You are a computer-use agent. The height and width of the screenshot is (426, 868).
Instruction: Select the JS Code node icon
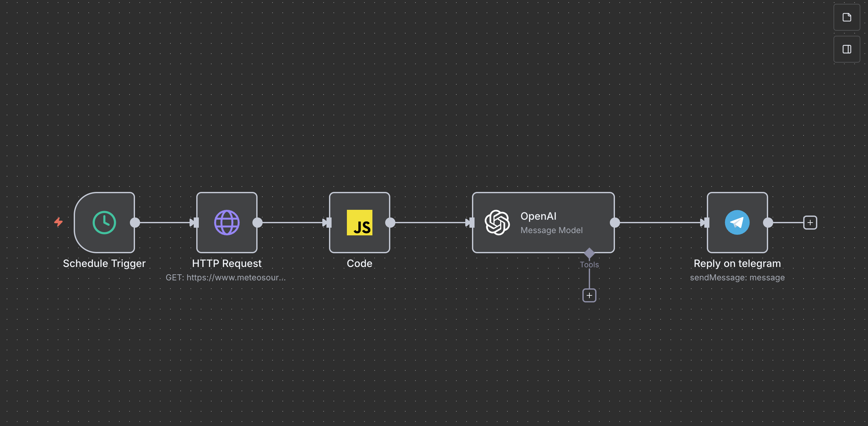pos(359,223)
